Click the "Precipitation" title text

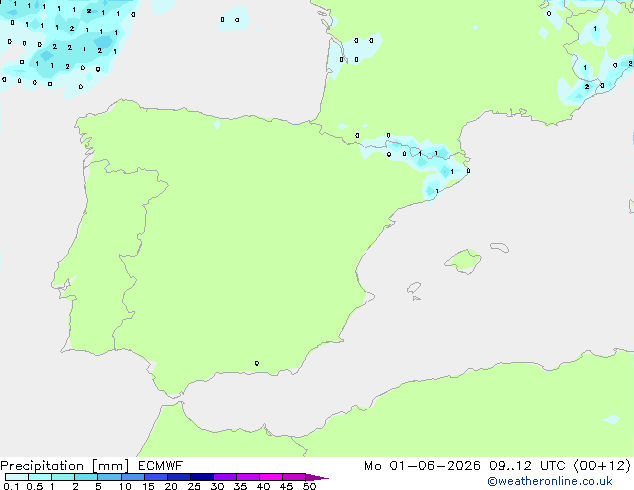tap(42, 466)
